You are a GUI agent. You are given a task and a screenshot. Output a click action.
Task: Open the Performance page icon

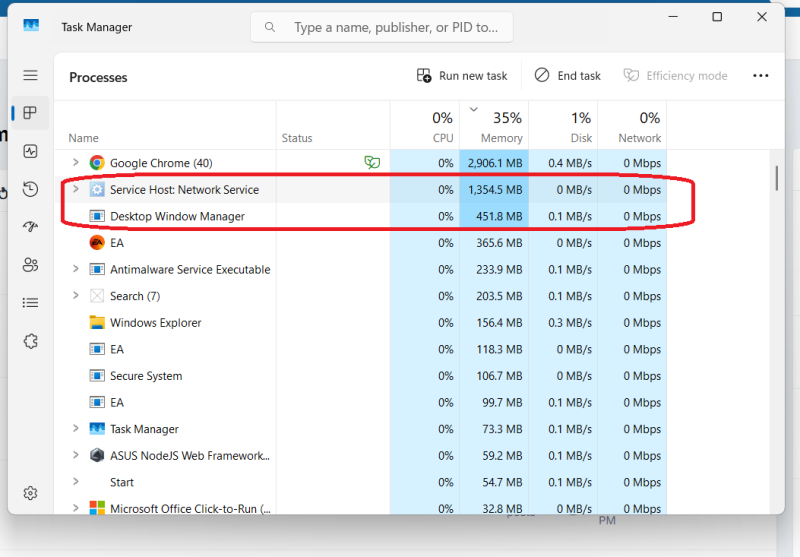tap(30, 151)
